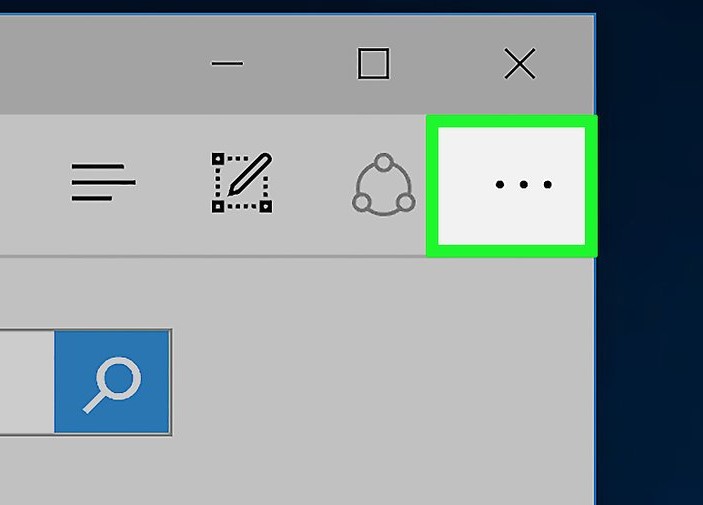The height and width of the screenshot is (505, 703).
Task: Click the blue magnifying glass search button
Action: point(112,382)
